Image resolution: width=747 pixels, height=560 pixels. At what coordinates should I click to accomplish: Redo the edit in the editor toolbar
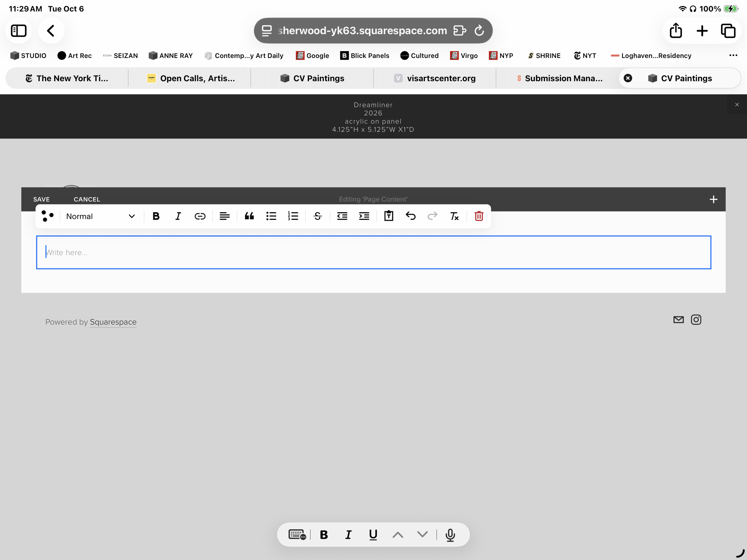pyautogui.click(x=432, y=216)
